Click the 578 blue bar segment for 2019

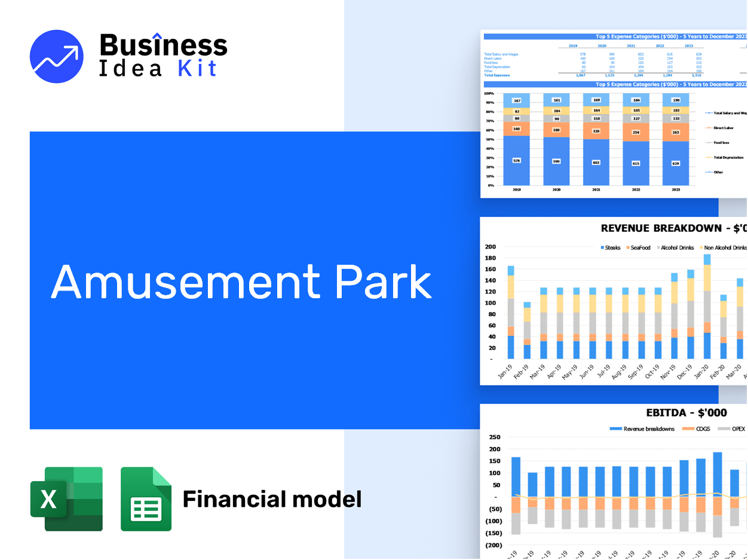[x=516, y=160]
